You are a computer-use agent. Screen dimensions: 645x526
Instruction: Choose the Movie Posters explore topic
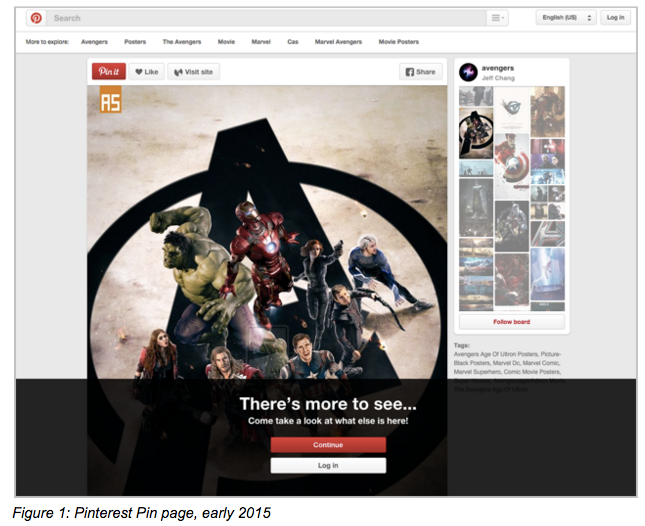click(398, 42)
